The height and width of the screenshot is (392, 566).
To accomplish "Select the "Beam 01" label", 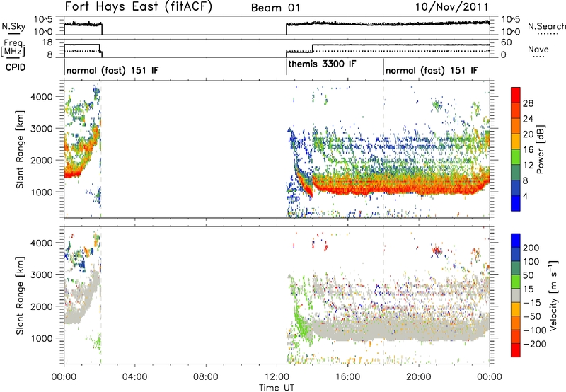I will pos(275,8).
